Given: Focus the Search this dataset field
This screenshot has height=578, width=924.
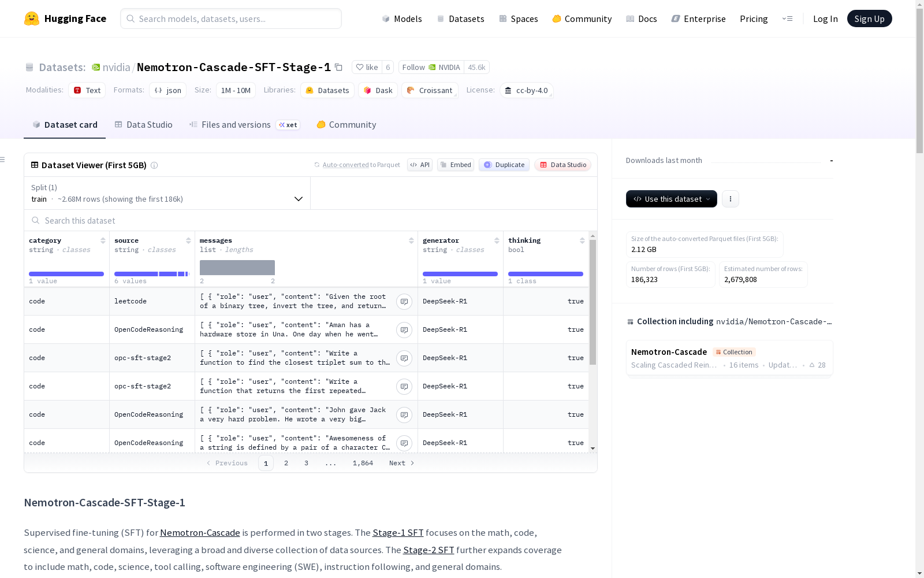Looking at the screenshot, I should tap(311, 220).
